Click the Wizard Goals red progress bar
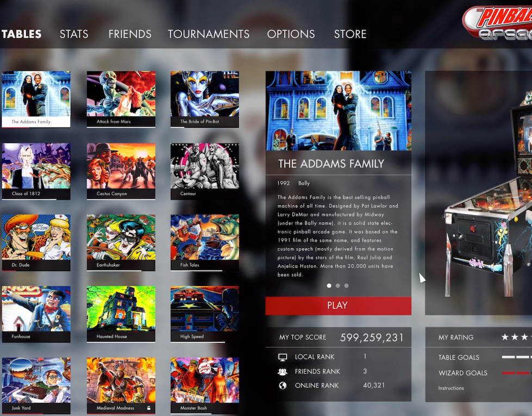Screen dimensions: 532x416 tap(517, 373)
